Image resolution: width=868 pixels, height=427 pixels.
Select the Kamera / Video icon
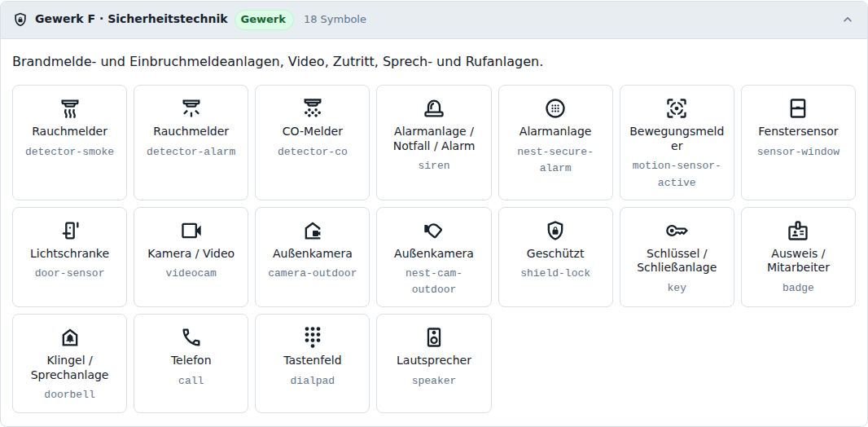click(191, 231)
